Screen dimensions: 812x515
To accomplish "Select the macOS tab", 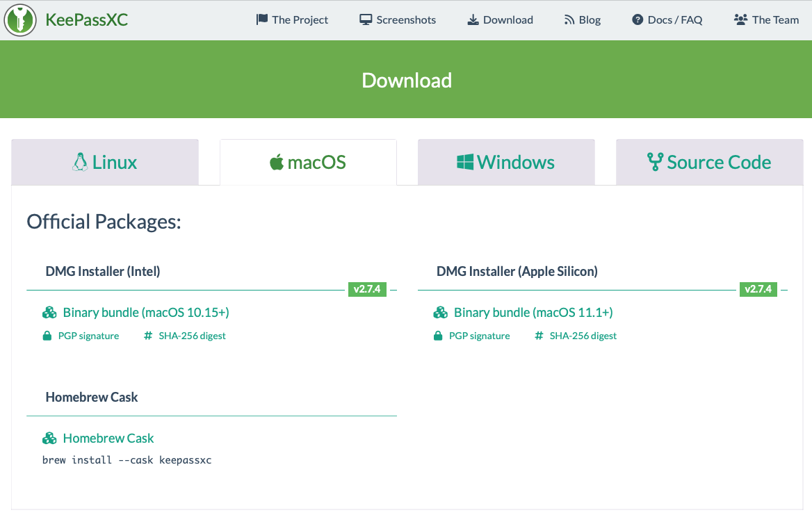I will click(308, 163).
